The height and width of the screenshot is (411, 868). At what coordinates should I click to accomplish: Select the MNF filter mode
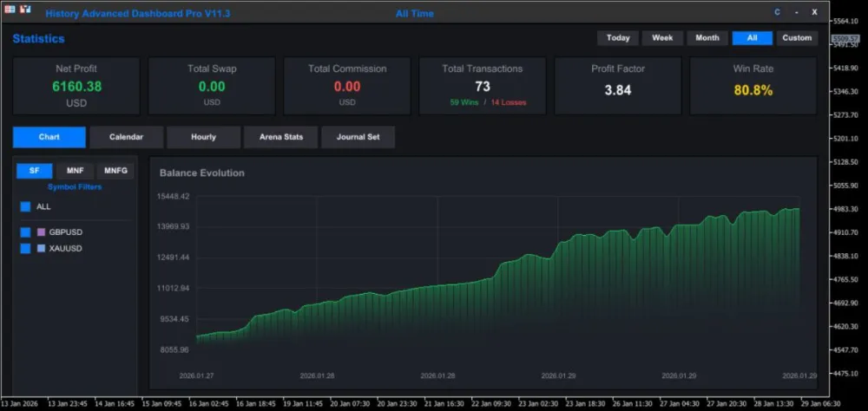tap(76, 171)
